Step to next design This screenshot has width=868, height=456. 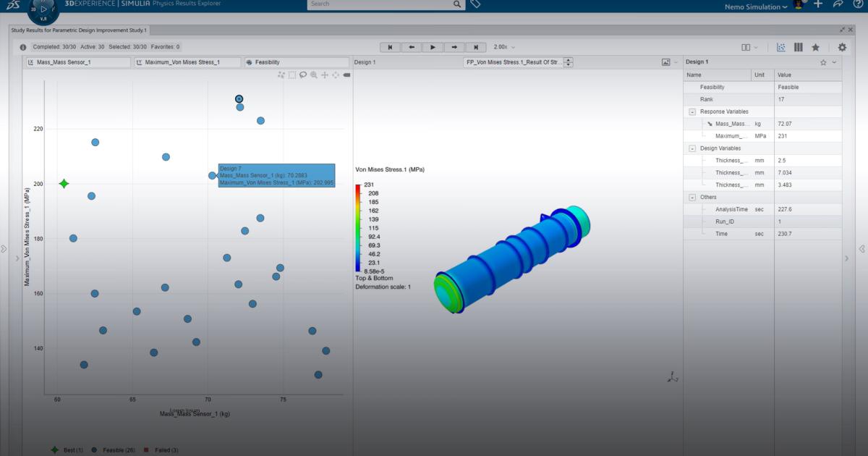[454, 47]
